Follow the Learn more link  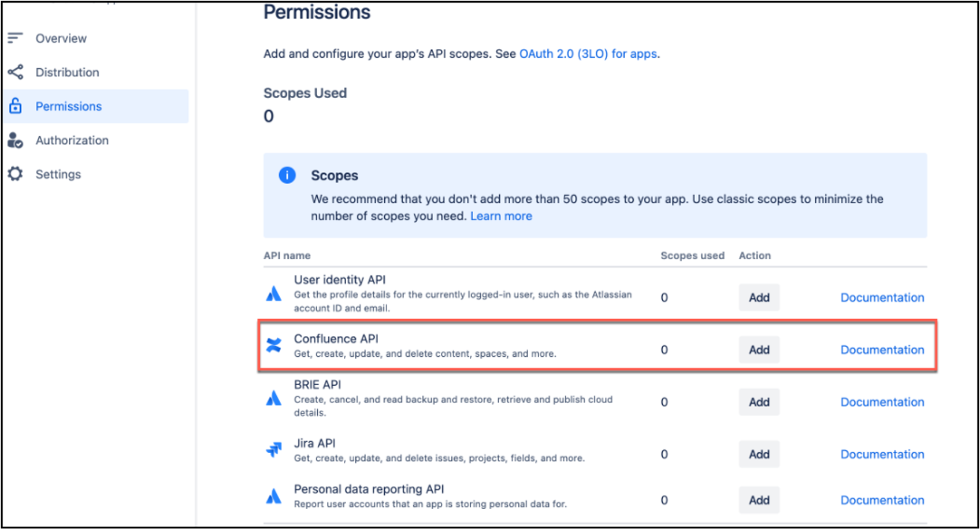501,216
